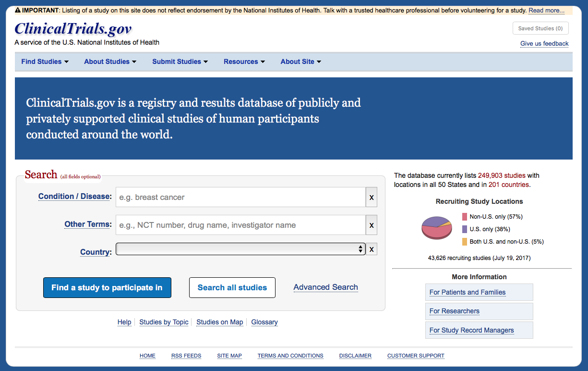588x371 pixels.
Task: Open the Resources menu
Action: [244, 62]
